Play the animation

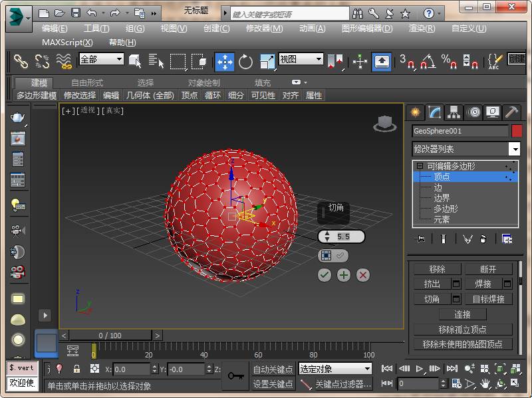pyautogui.click(x=420, y=369)
